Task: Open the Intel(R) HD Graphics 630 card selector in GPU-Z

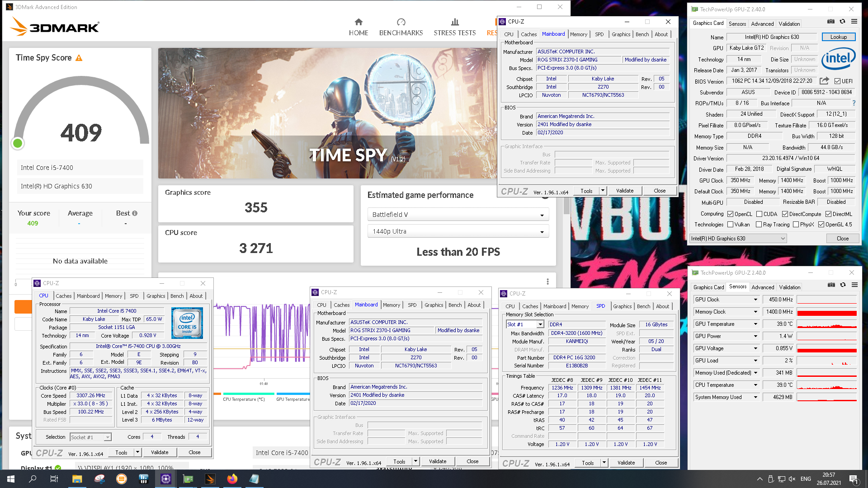Action: point(738,239)
